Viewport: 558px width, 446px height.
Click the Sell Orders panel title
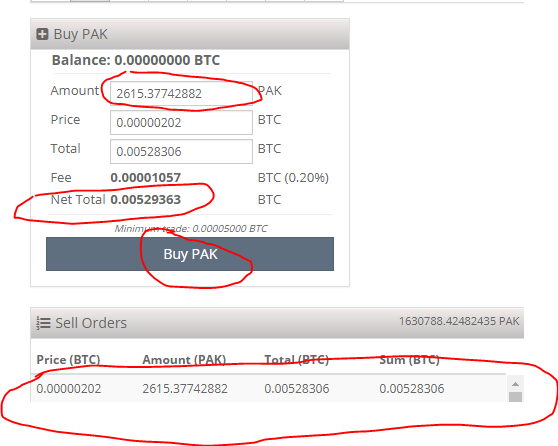tap(91, 323)
